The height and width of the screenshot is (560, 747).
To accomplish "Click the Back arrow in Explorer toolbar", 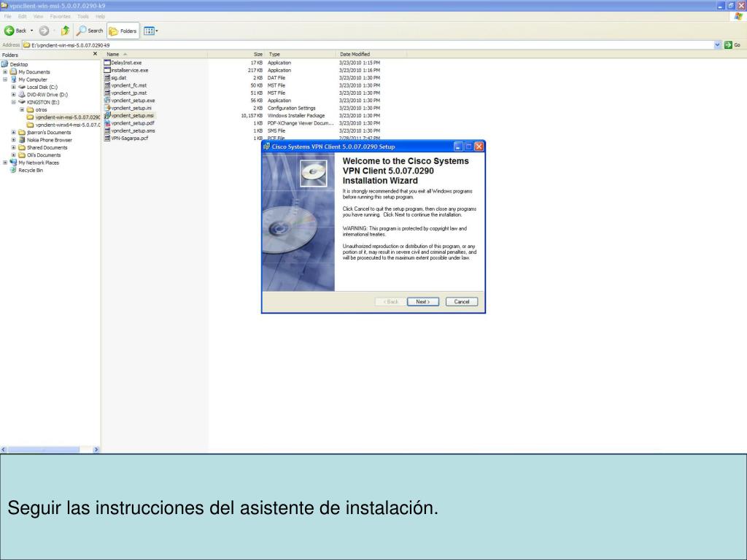I will (9, 31).
